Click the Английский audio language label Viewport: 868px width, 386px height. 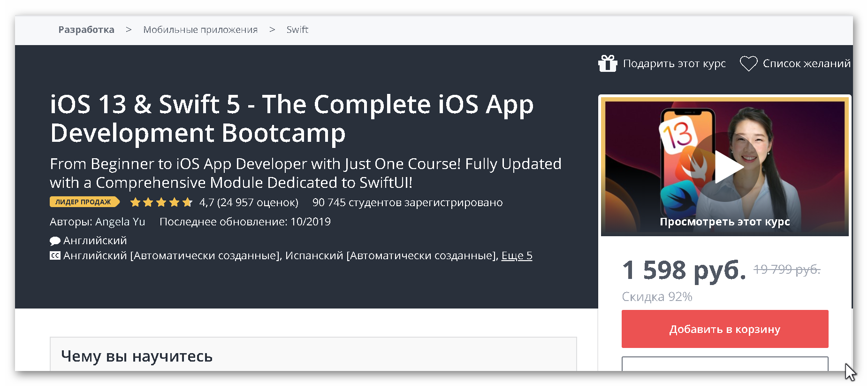coord(95,240)
